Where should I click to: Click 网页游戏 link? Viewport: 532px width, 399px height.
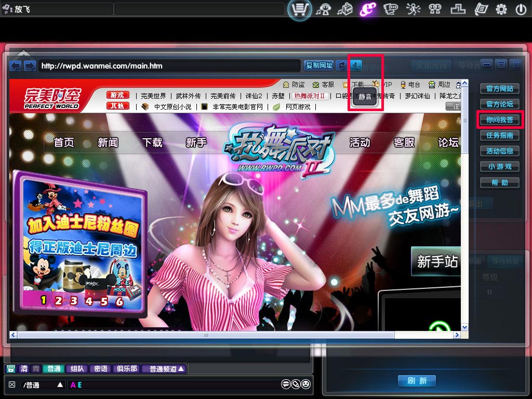298,107
